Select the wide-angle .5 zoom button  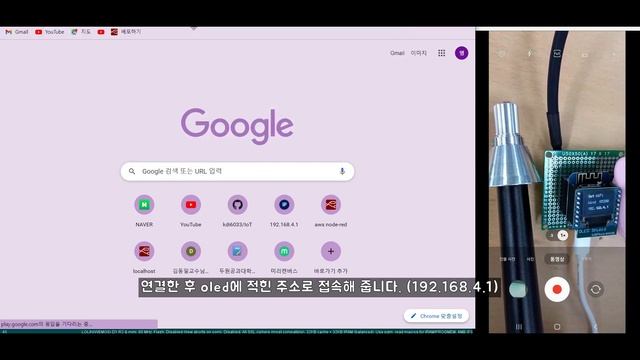click(551, 235)
